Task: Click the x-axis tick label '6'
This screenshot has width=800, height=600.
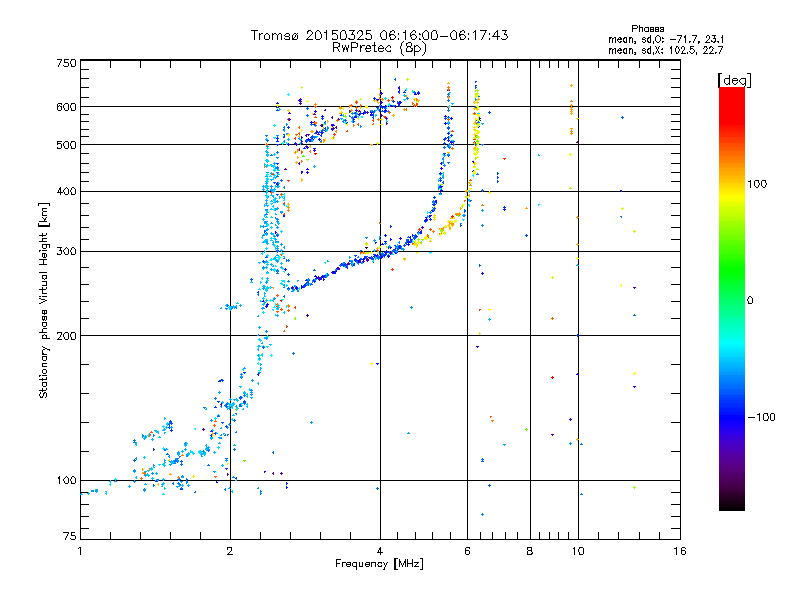Action: [x=467, y=551]
